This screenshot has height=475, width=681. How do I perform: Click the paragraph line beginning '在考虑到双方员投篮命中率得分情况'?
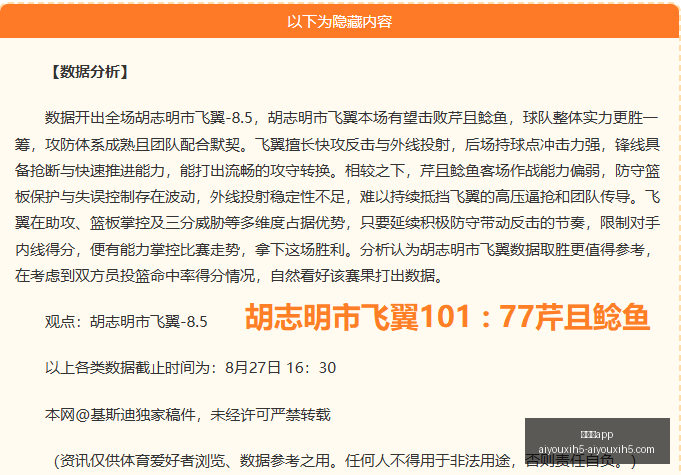coord(229,276)
